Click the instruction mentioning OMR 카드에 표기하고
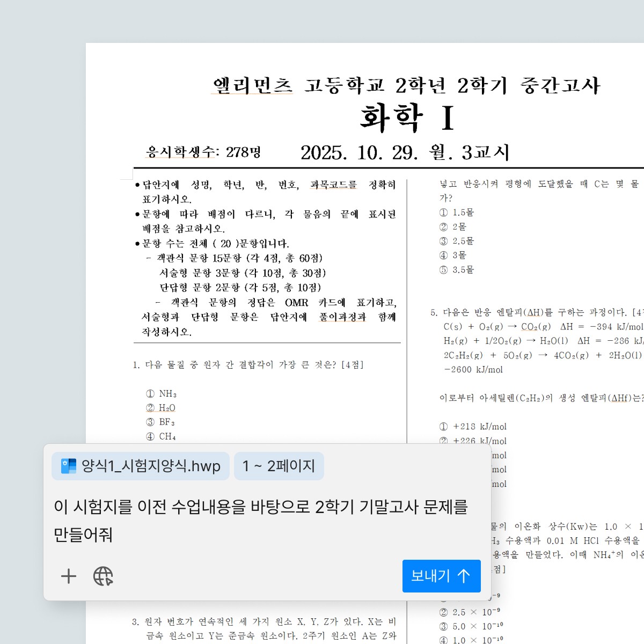 pos(269,317)
